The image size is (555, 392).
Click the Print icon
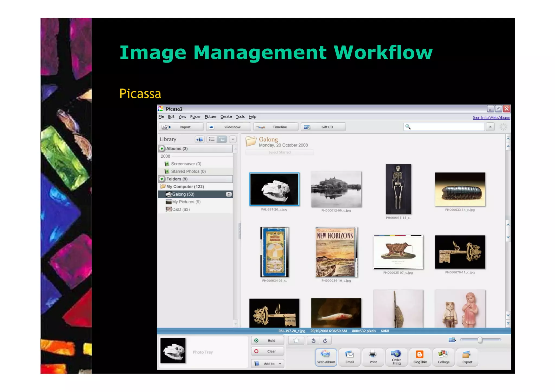coord(373,357)
